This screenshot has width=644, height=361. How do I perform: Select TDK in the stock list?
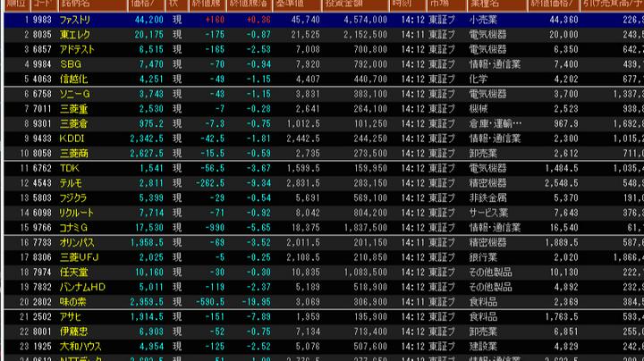[68, 167]
